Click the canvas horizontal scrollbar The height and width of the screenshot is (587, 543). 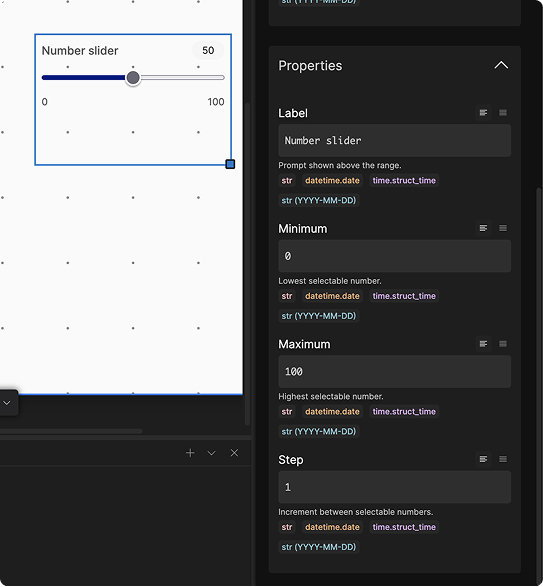(x=71, y=431)
